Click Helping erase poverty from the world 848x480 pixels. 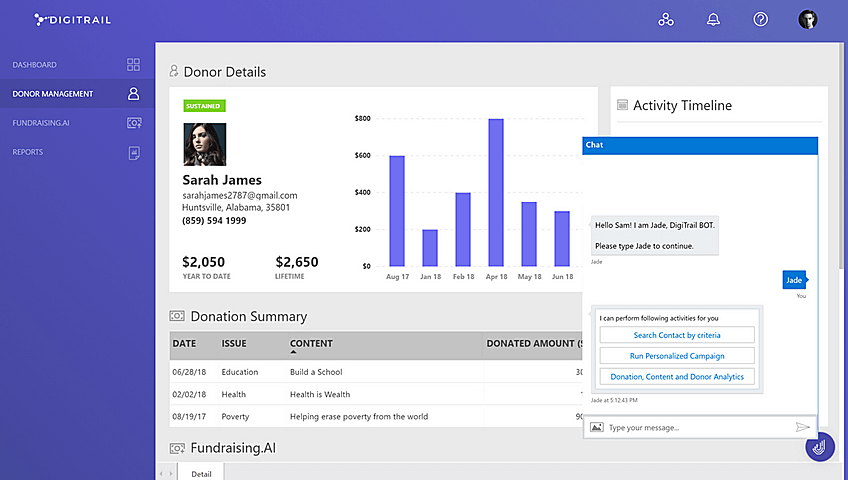tap(359, 417)
